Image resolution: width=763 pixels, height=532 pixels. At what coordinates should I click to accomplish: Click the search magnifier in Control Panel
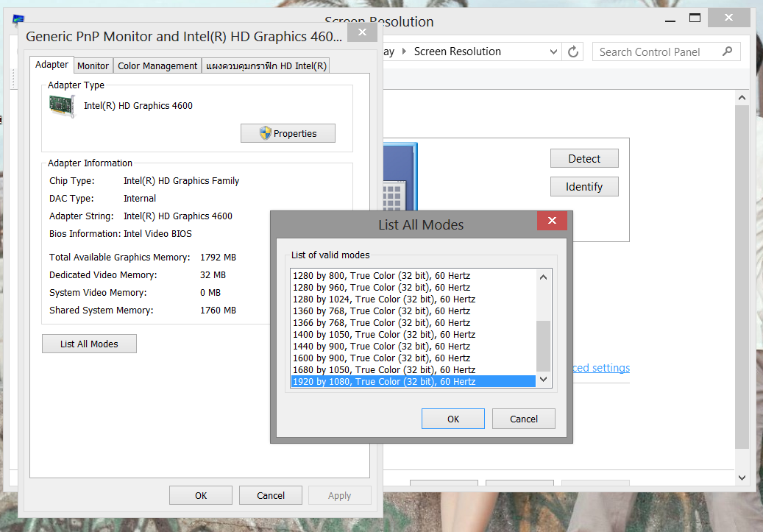click(728, 52)
